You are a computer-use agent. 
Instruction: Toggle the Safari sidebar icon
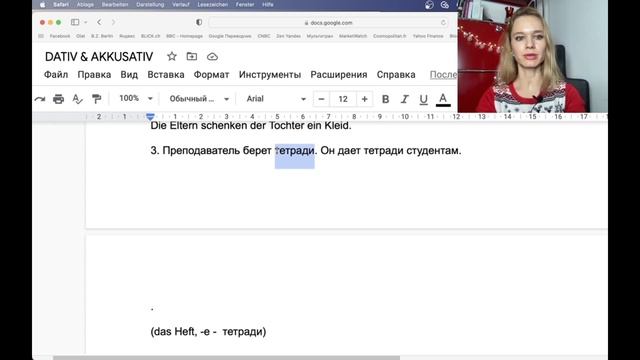(75, 22)
